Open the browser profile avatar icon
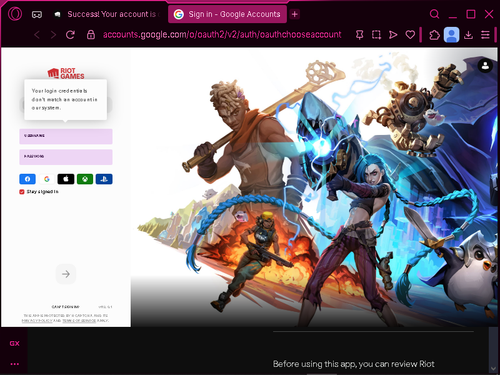 click(x=451, y=35)
